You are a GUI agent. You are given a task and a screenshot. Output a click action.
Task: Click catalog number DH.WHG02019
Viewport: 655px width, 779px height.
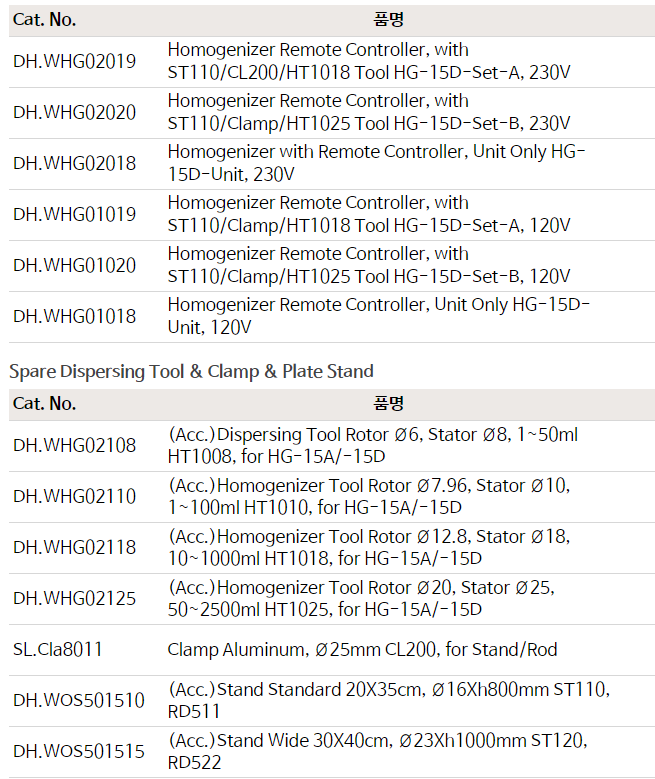coord(75,62)
